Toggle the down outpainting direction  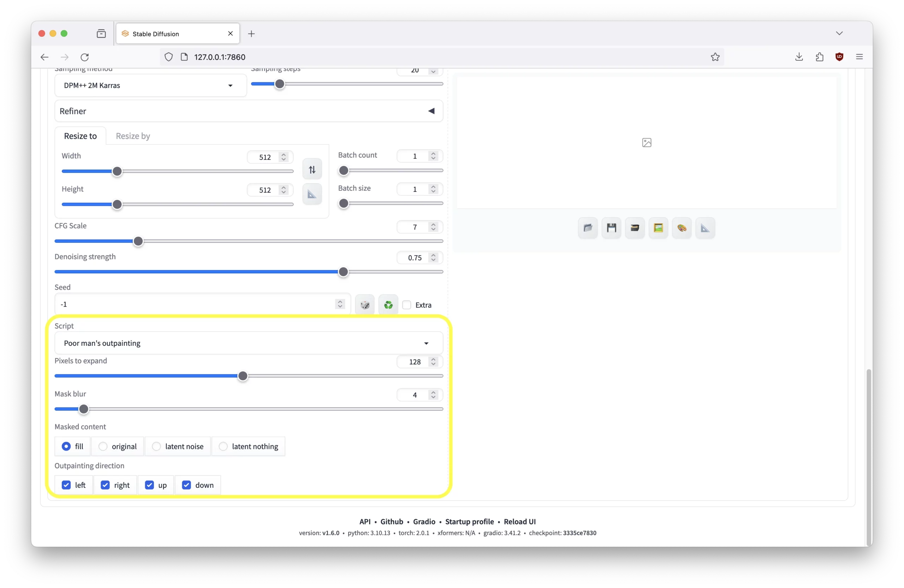click(186, 486)
